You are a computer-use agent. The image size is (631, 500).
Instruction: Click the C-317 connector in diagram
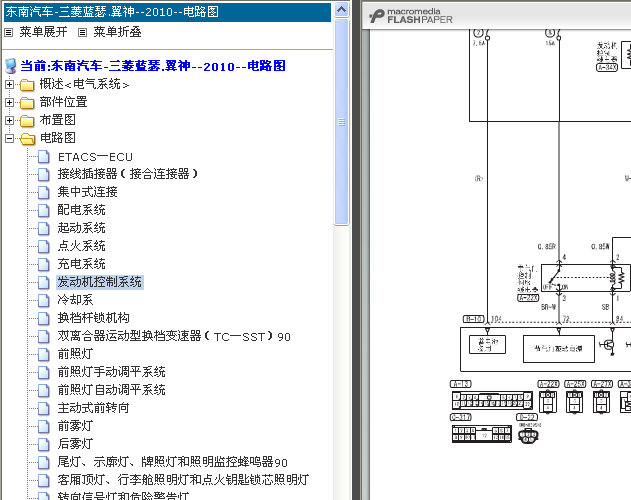(x=482, y=434)
